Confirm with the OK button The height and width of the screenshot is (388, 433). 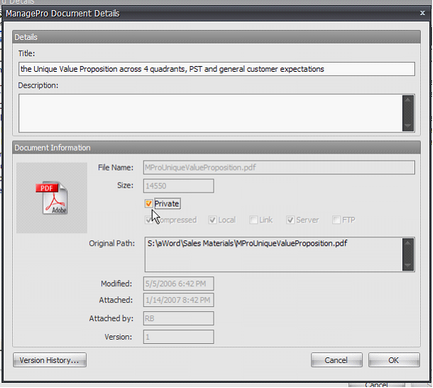[x=394, y=360]
